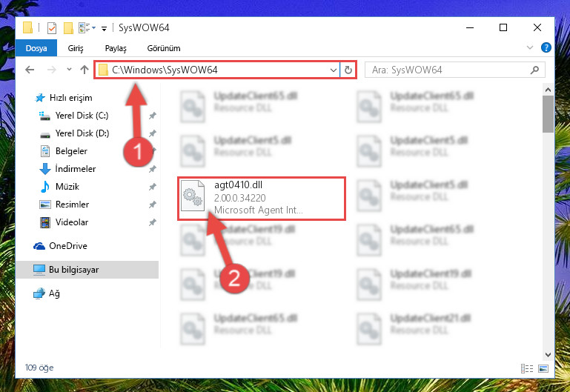
Task: Select Bu bilgisayar in navigation pane
Action: 87,270
